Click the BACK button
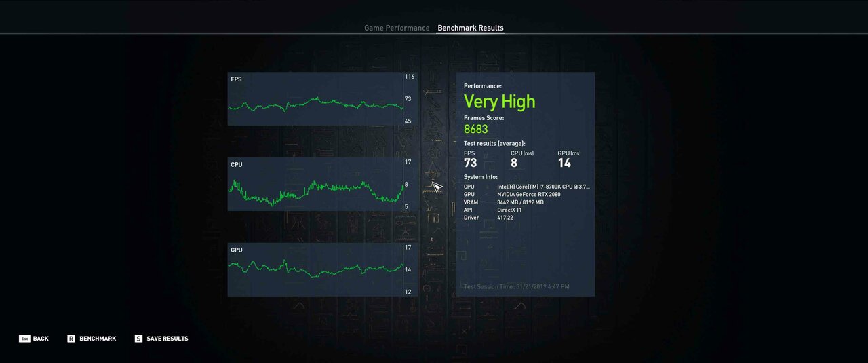868x363 pixels. [x=41, y=339]
